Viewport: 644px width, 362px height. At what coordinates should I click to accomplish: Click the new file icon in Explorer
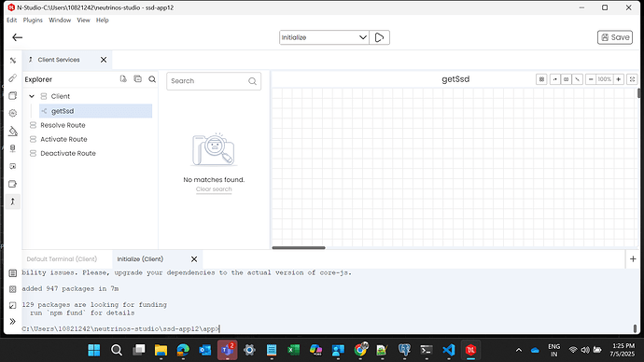[123, 78]
